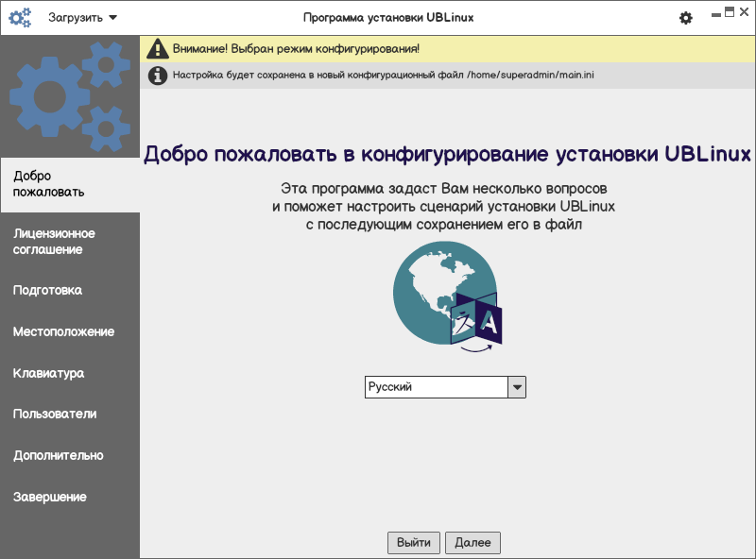
Task: Close the installer window
Action: pos(744,12)
